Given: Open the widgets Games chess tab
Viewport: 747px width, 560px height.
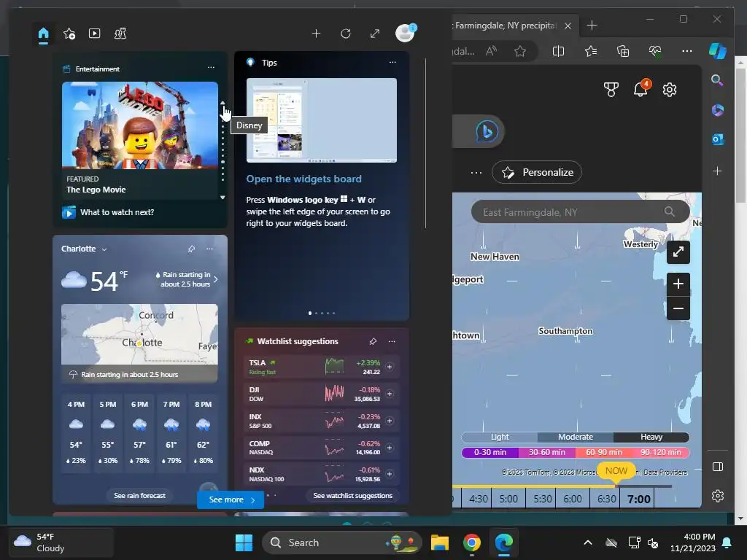Looking at the screenshot, I should point(120,34).
